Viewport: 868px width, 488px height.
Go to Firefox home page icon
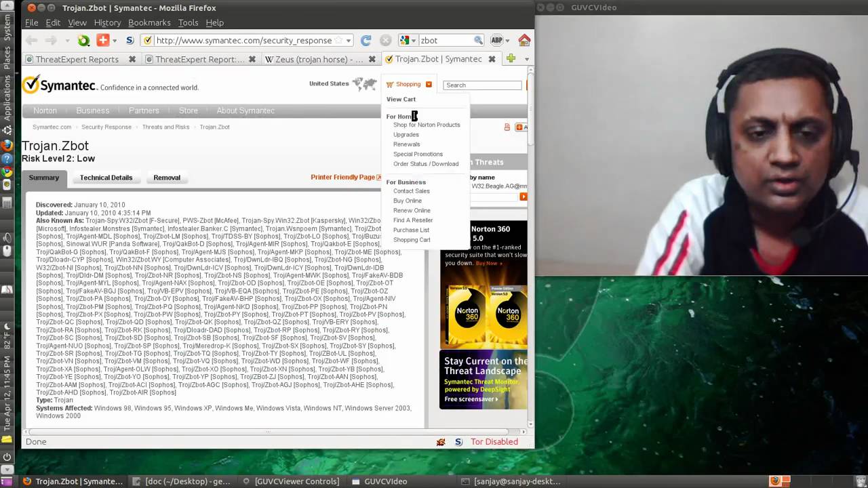tap(524, 41)
